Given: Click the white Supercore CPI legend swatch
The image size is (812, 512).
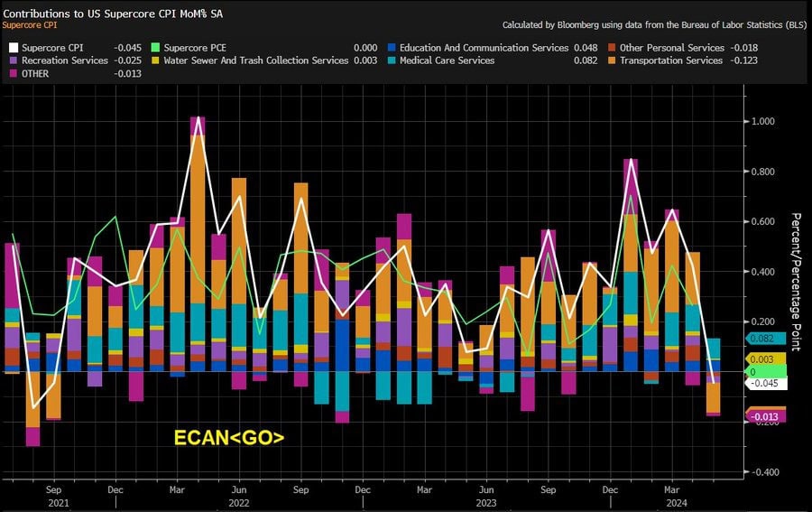Looking at the screenshot, I should (12, 48).
